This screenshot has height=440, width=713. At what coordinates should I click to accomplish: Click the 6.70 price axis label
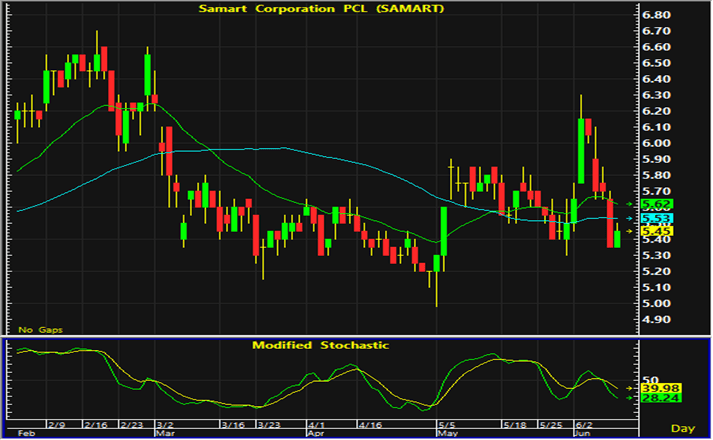pos(656,31)
